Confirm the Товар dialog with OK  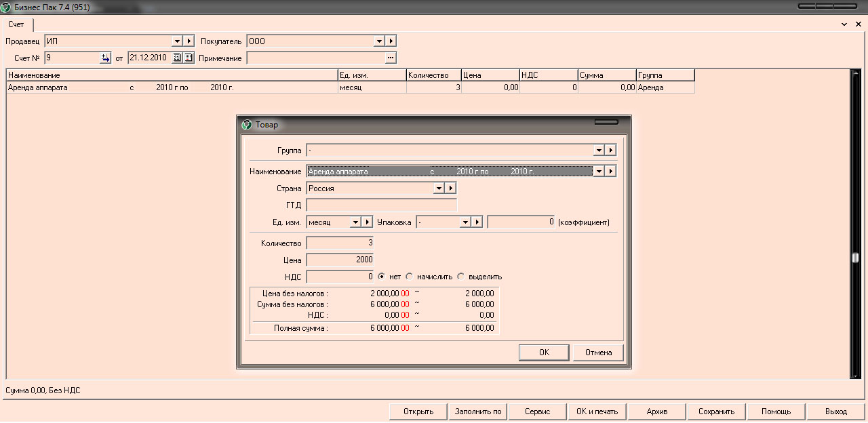544,352
